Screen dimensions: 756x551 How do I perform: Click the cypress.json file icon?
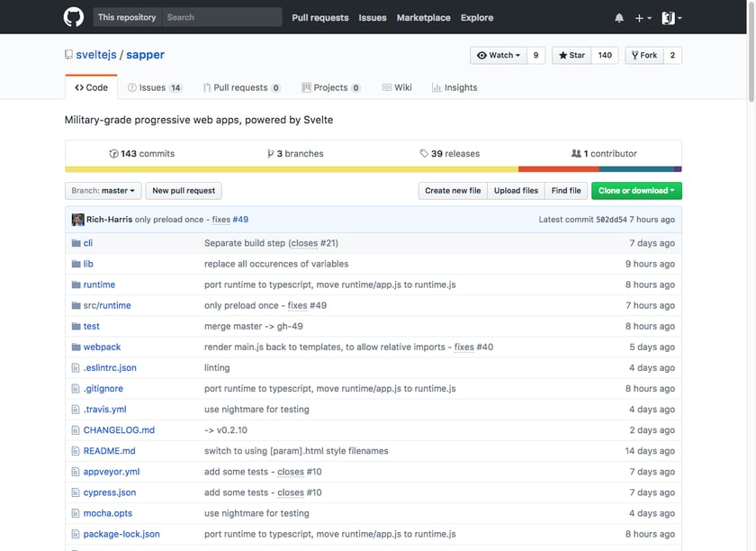[x=76, y=492]
